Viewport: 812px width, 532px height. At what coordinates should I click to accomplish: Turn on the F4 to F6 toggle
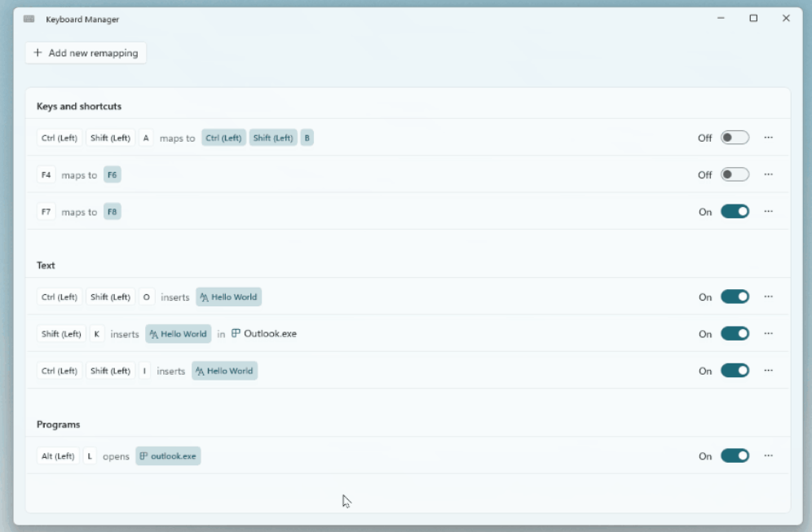click(735, 174)
